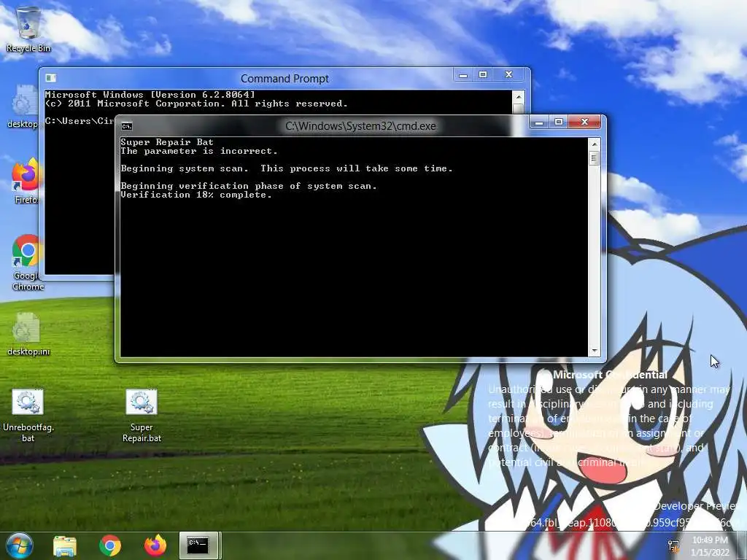The width and height of the screenshot is (747, 560).
Task: Open File Explorer from the taskbar
Action: point(65,545)
